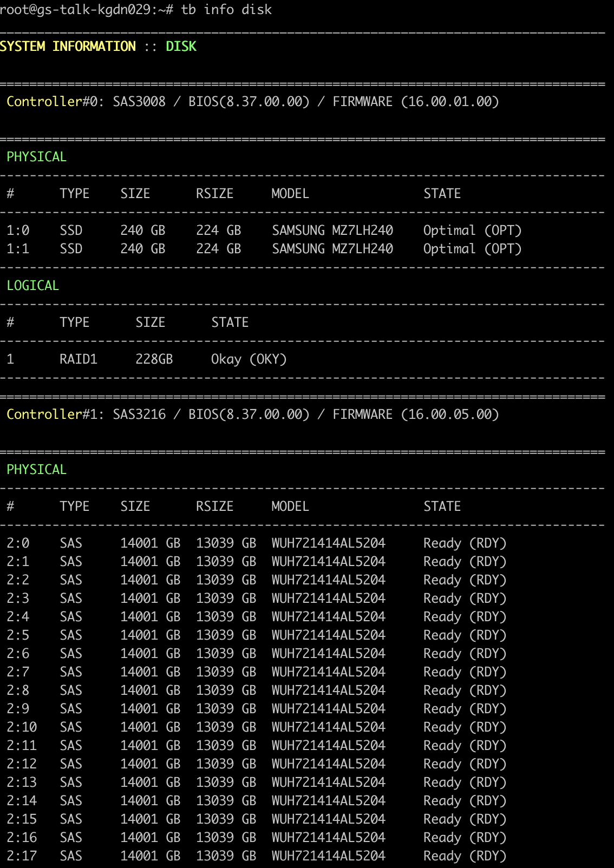Image resolution: width=614 pixels, height=868 pixels.
Task: Click the "Controller#0:" label
Action: [56, 102]
